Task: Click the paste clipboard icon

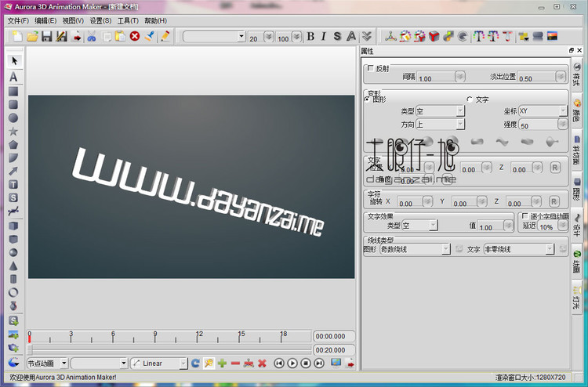Action: coord(121,36)
